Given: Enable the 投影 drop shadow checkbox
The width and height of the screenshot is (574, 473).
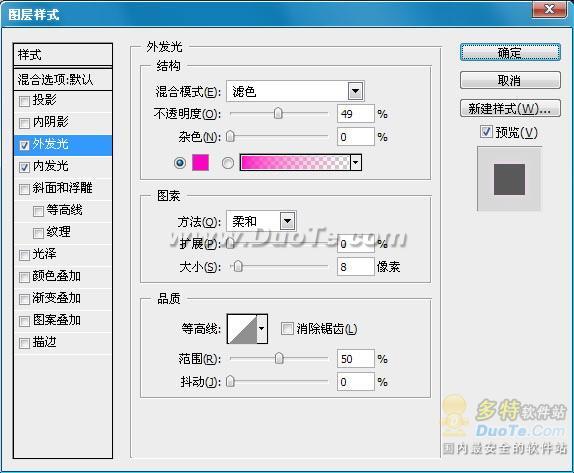Looking at the screenshot, I should [24, 101].
